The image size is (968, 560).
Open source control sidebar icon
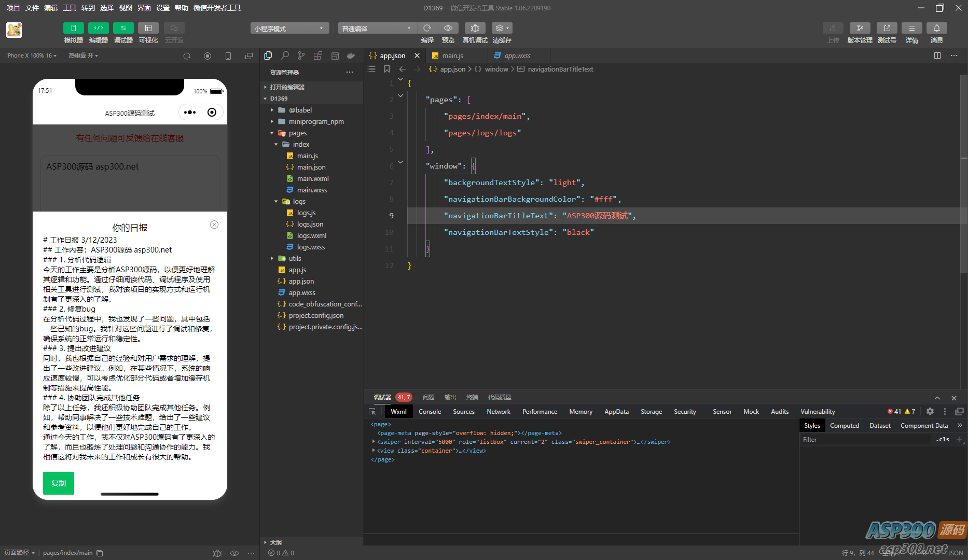pyautogui.click(x=301, y=55)
